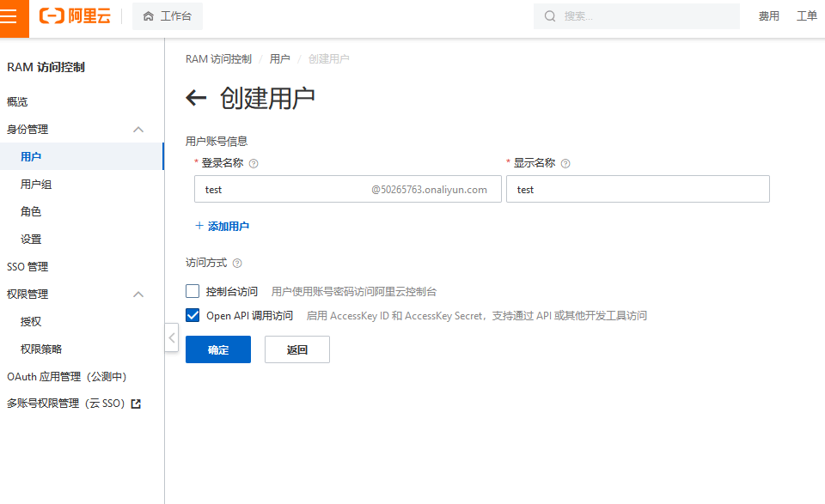Collapse the 身份管理 section
Screen dimensions: 825x504
(x=137, y=130)
